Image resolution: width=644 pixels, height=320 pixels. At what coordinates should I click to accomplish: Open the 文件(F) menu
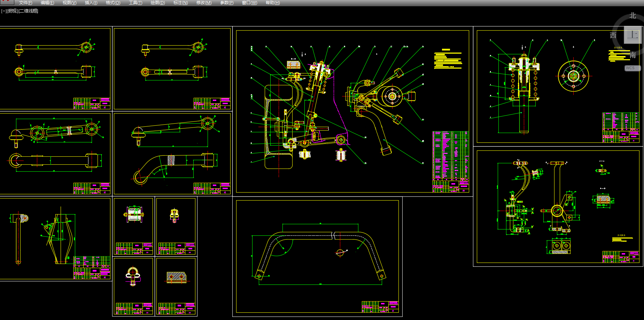[x=25, y=3]
